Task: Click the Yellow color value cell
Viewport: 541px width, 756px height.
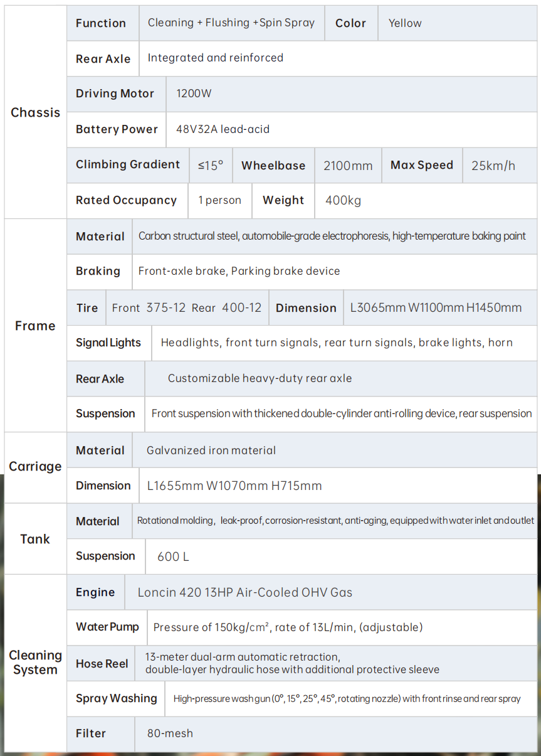Action: click(405, 23)
